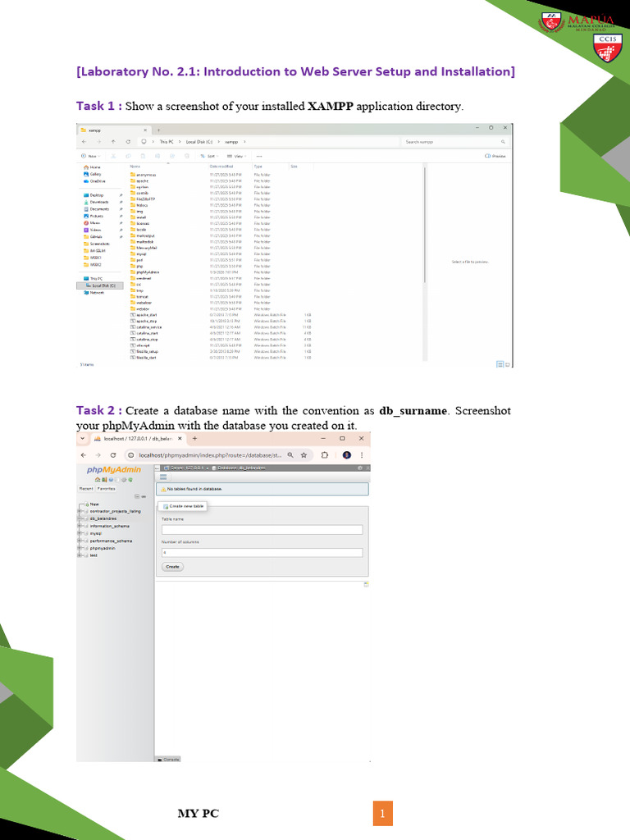Click This PC in the breadcrumb path
The height and width of the screenshot is (840, 630).
167,142
